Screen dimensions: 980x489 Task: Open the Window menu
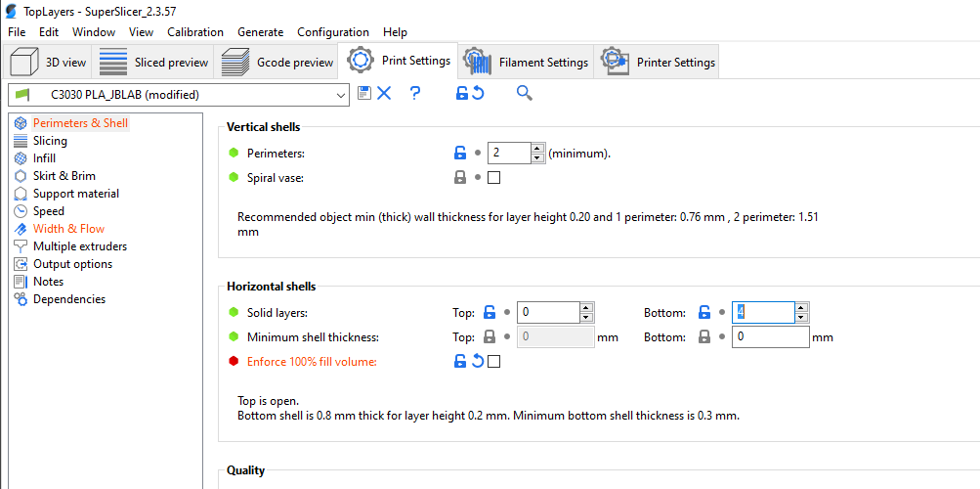(x=94, y=32)
